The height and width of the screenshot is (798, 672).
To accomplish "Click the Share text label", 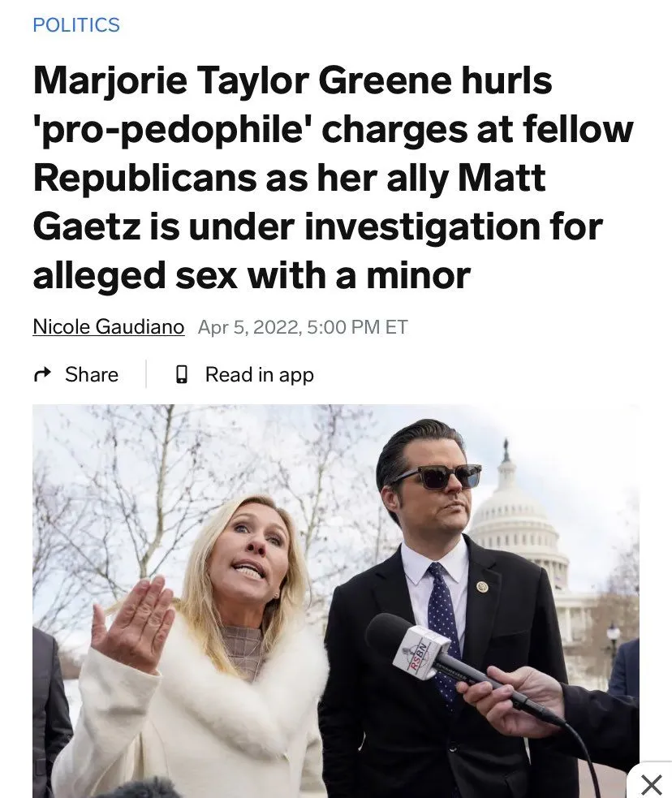I will (92, 374).
